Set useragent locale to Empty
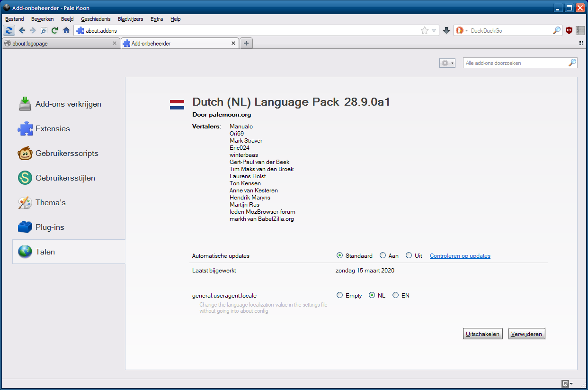The height and width of the screenshot is (390, 588). [x=339, y=295]
